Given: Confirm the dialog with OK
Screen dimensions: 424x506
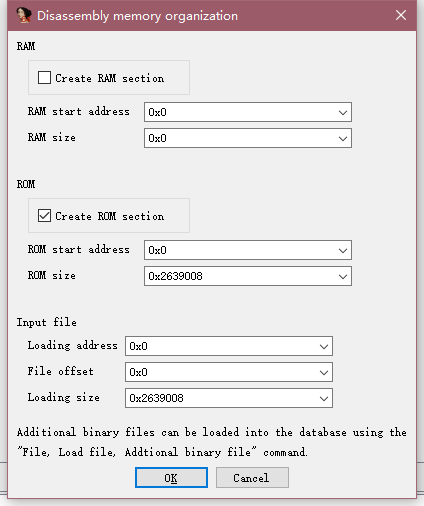Looking at the screenshot, I should point(171,478).
